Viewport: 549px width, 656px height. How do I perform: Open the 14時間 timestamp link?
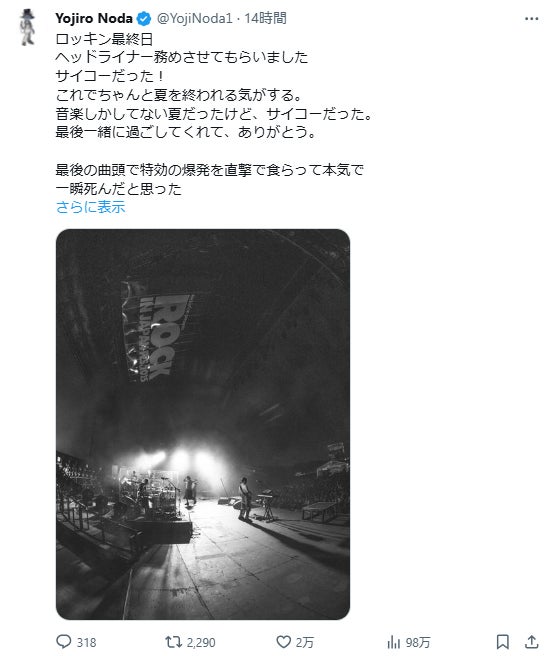[x=265, y=18]
